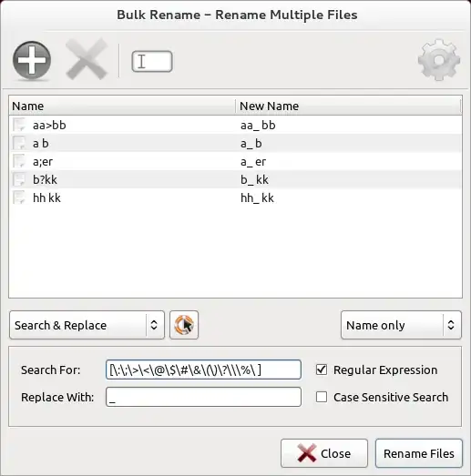The image size is (471, 476).
Task: Sort by the New Name column header
Action: pos(349,106)
